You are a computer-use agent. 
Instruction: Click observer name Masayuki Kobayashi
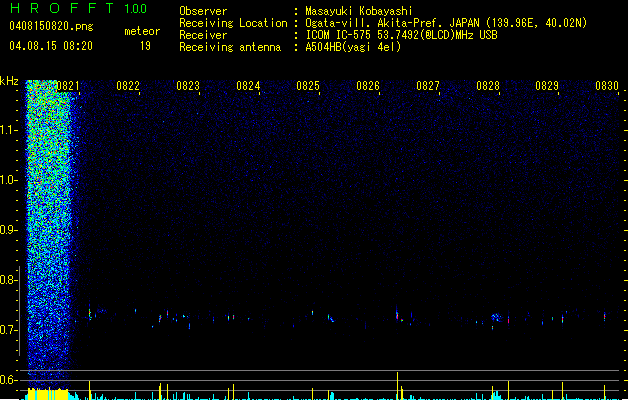coord(359,11)
